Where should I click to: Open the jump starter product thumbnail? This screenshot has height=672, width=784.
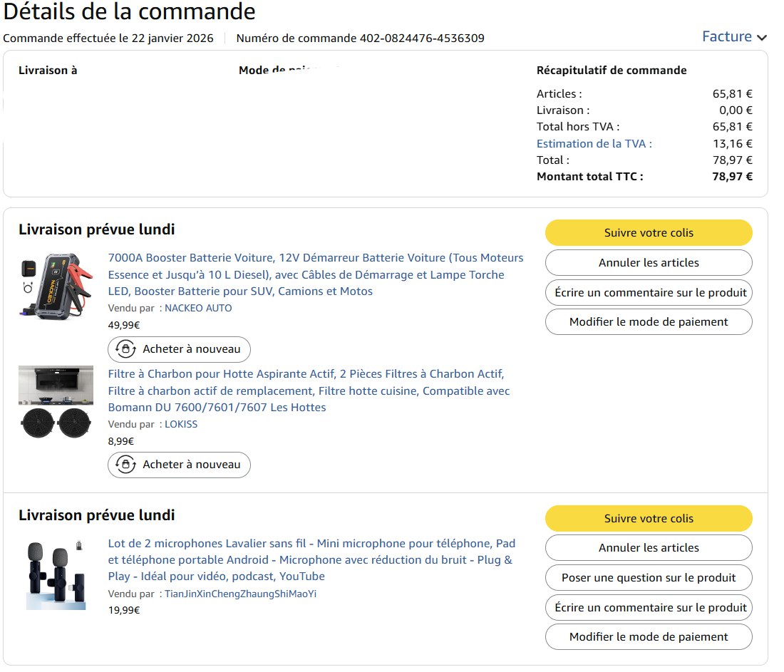click(x=56, y=285)
